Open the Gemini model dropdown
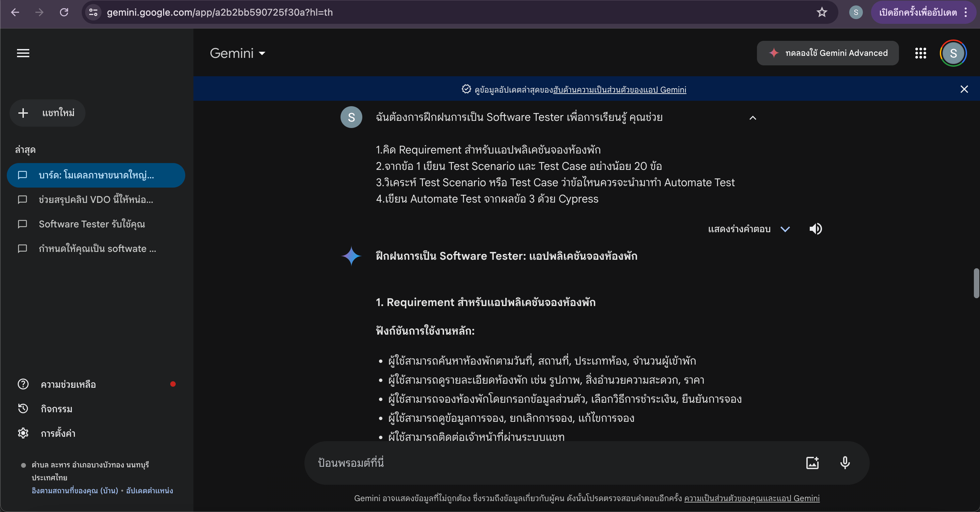Viewport: 980px width, 512px height. [x=237, y=53]
